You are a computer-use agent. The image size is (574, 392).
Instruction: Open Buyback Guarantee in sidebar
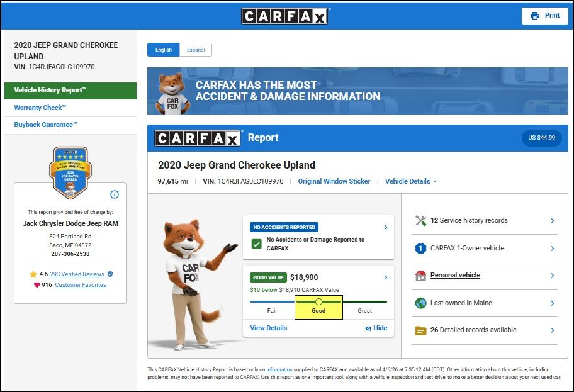pos(45,125)
